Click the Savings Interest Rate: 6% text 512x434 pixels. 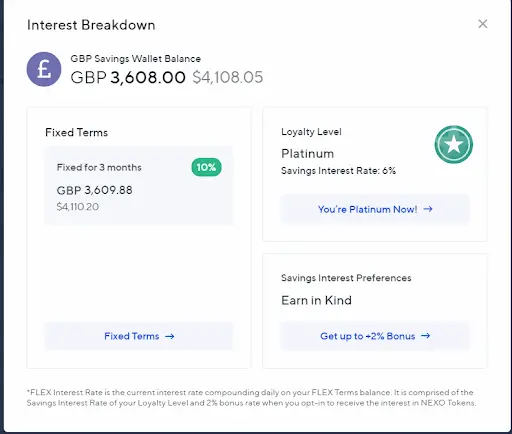(338, 171)
